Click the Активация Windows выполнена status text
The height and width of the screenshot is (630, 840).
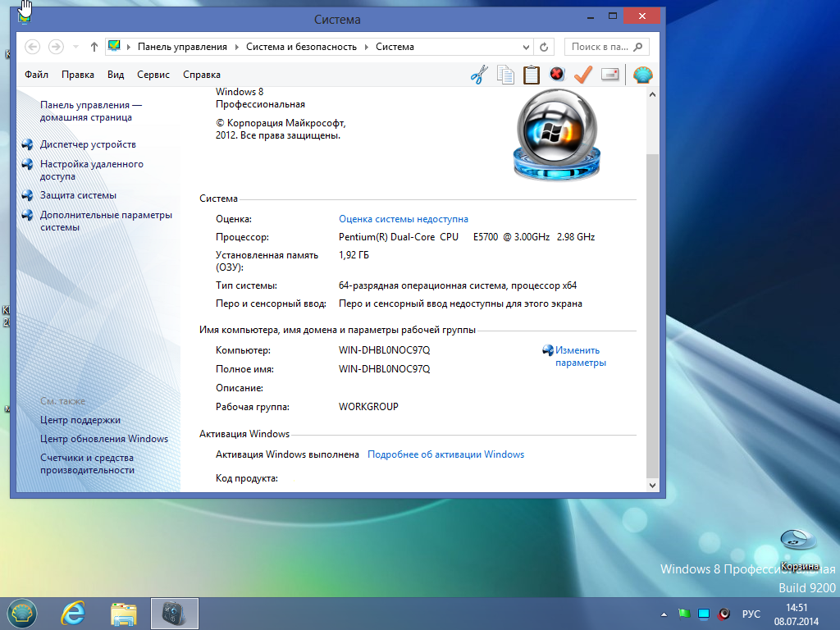click(x=287, y=454)
